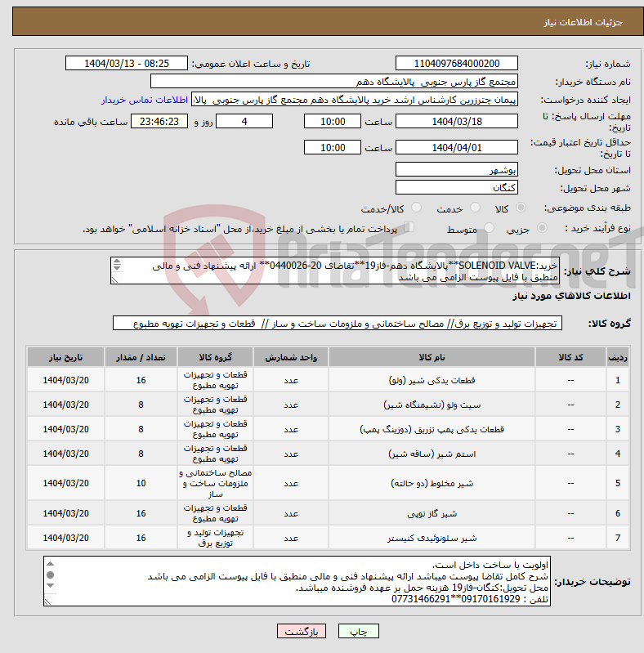Screen dimensions: 644x653
Task: Click the announcement date field 1404/03/13 - 08:25
Action: pos(127,63)
